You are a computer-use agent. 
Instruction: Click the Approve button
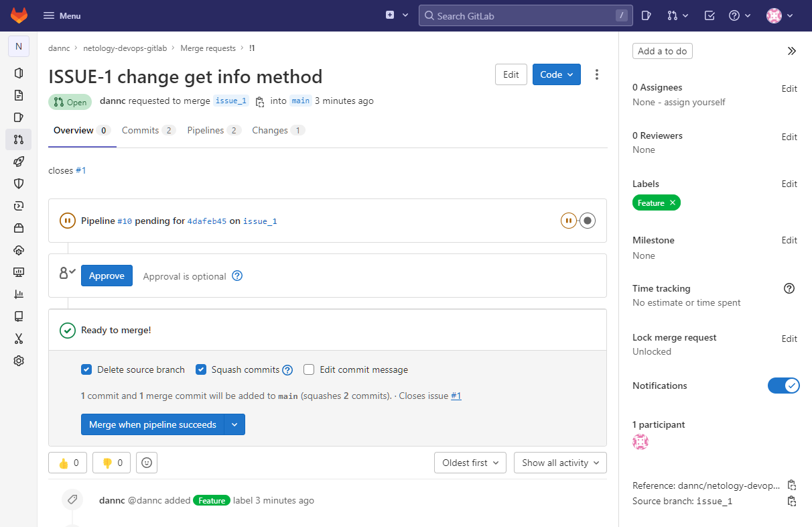pos(107,276)
